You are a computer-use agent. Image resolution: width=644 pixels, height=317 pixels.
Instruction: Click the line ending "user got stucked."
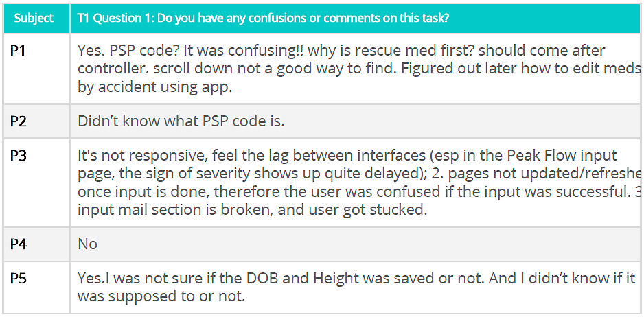pyautogui.click(x=252, y=209)
